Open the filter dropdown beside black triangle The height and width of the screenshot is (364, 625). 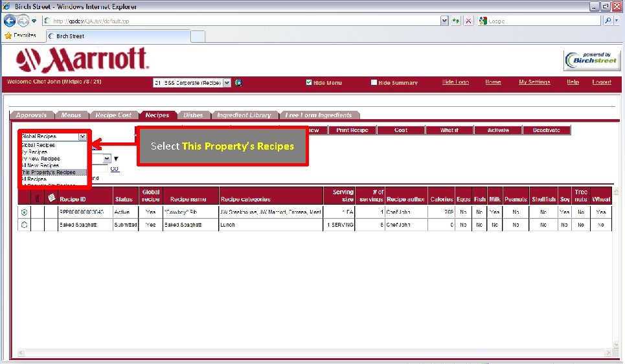106,159
